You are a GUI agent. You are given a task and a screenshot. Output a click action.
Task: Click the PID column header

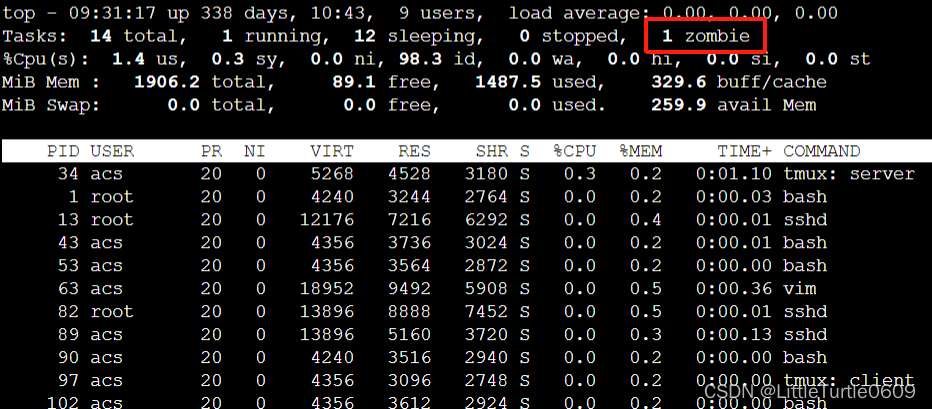(63, 151)
